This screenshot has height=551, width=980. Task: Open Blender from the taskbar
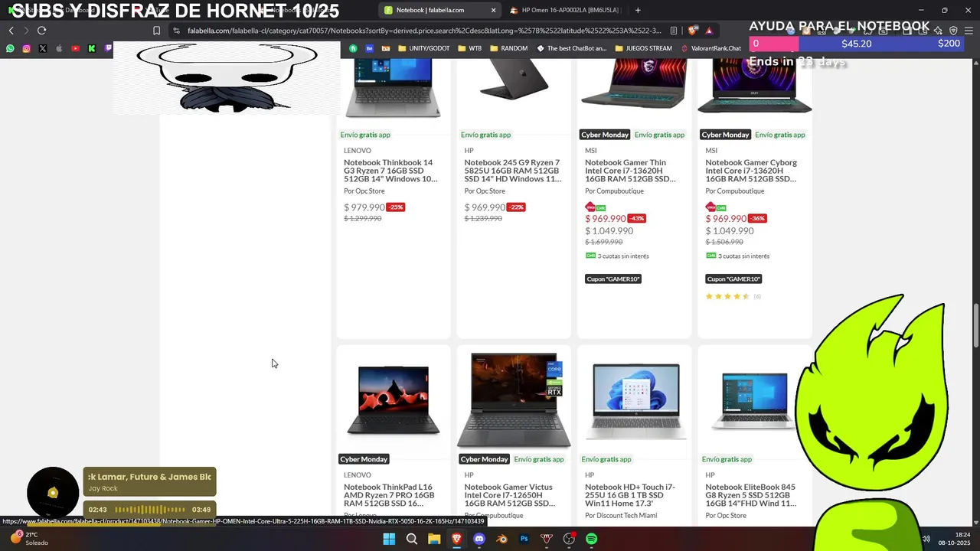[502, 539]
